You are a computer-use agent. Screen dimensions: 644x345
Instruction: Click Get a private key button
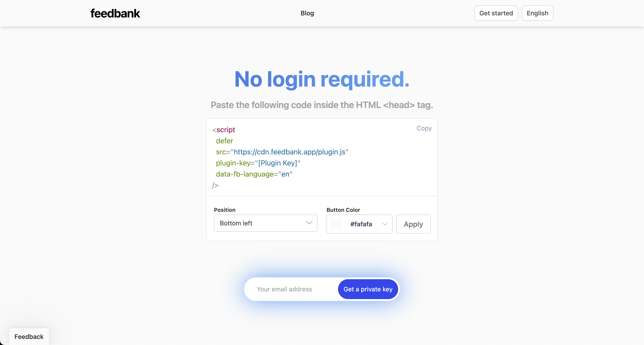coord(368,289)
